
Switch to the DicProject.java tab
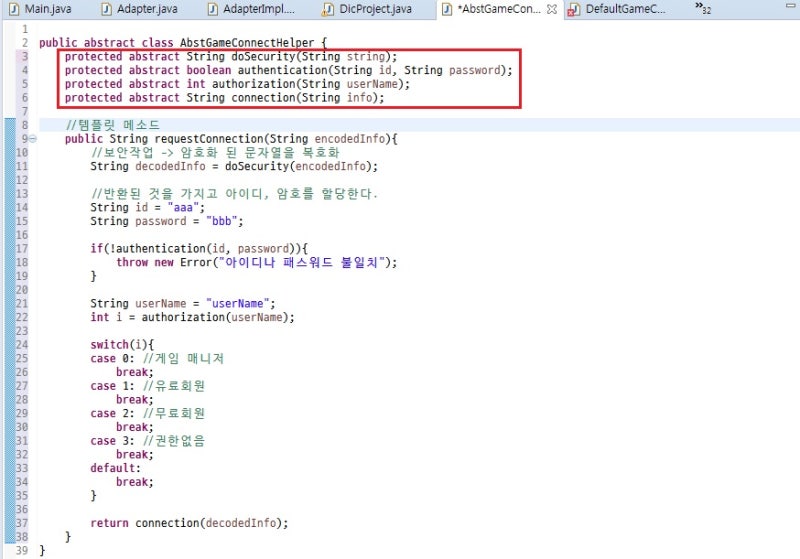(368, 9)
